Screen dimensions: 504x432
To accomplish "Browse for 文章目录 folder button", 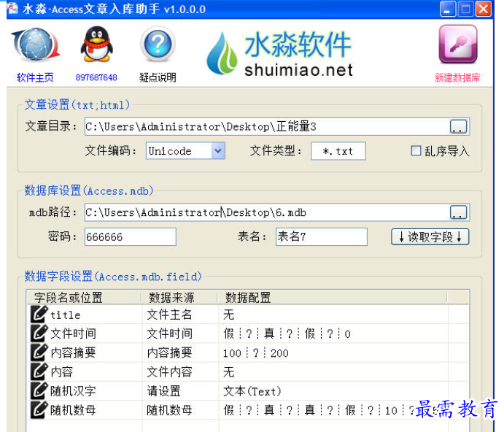I will (x=458, y=127).
